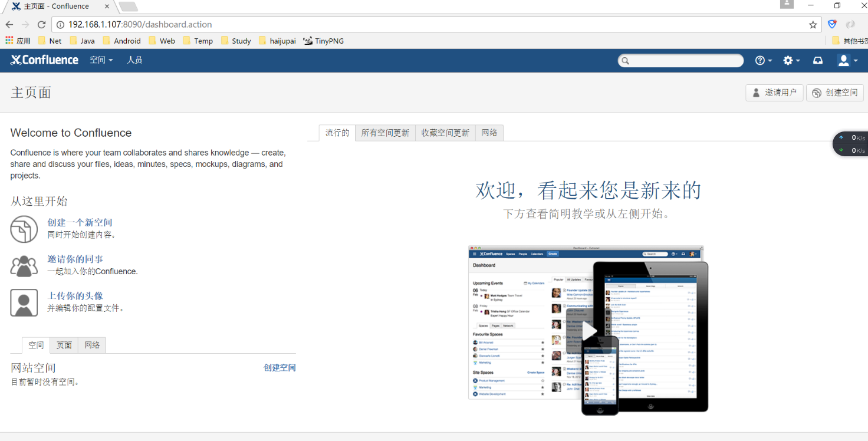The image size is (868, 441).
Task: Click the 主页面 page heading
Action: 31,93
